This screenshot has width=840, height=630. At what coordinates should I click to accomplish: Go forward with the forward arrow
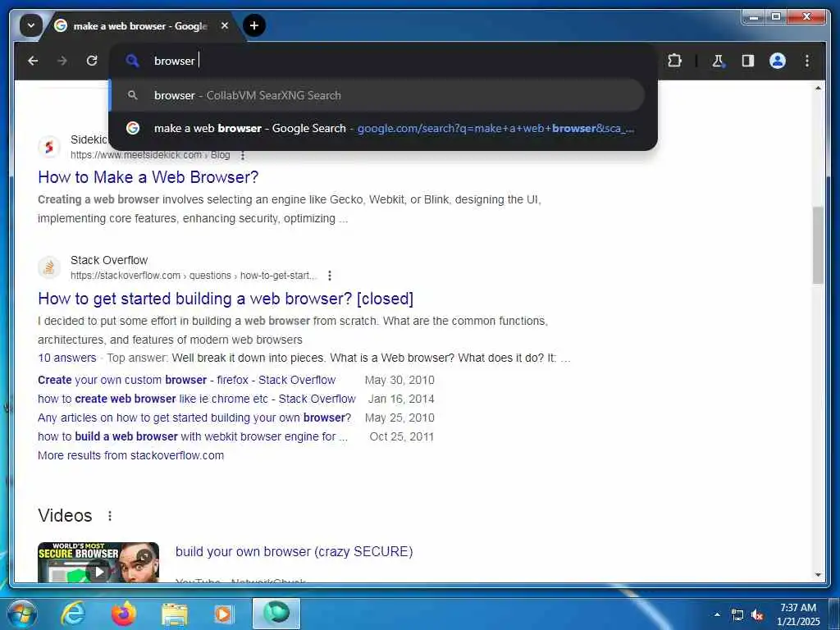click(x=62, y=61)
